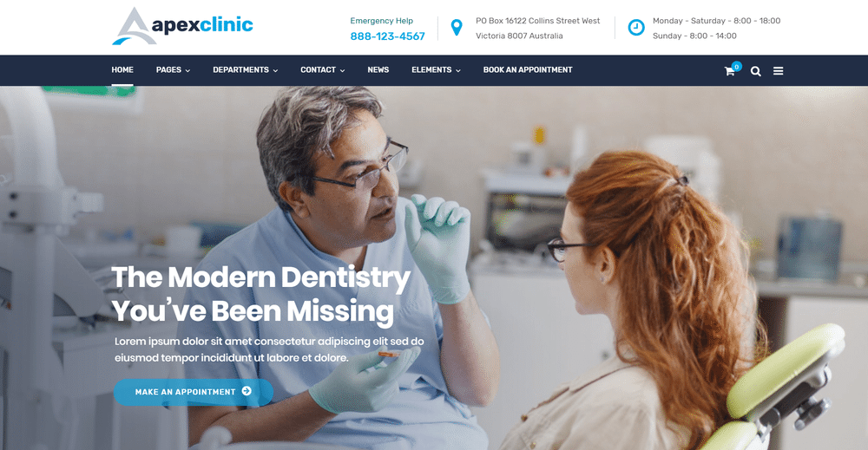Expand the Departments dropdown menu

[x=246, y=69]
